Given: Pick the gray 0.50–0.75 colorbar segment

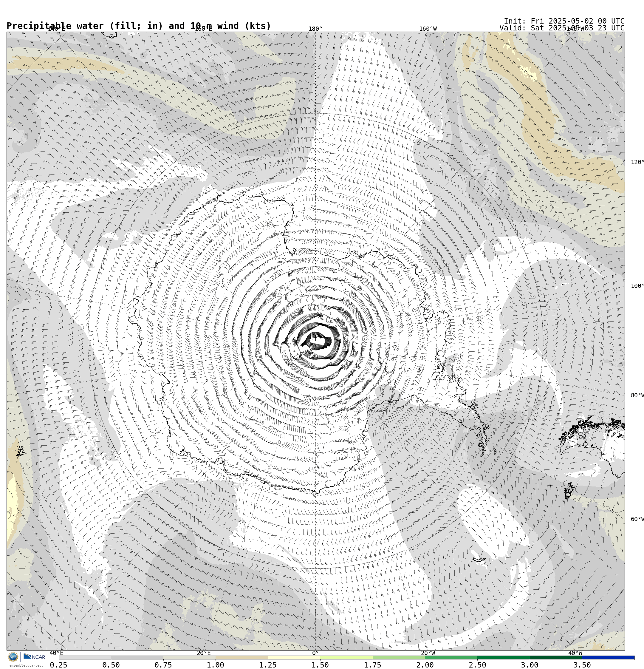Looking at the screenshot, I should tap(137, 657).
